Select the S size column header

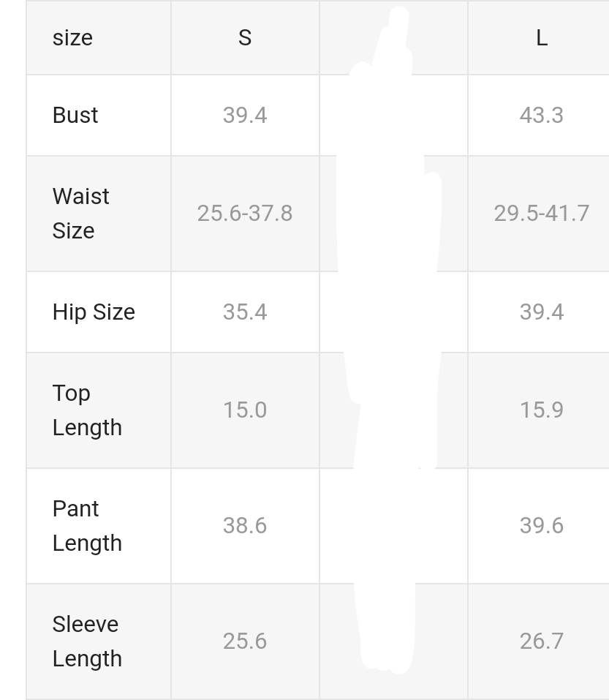pos(245,38)
